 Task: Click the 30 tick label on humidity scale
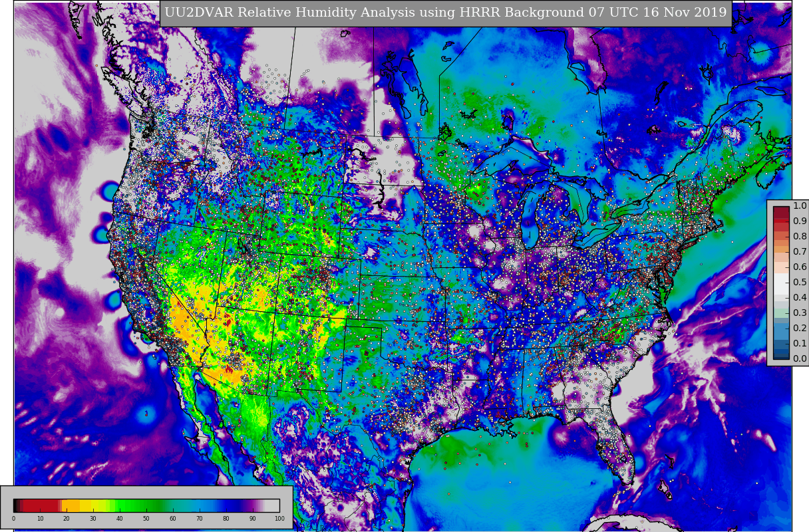(x=93, y=519)
